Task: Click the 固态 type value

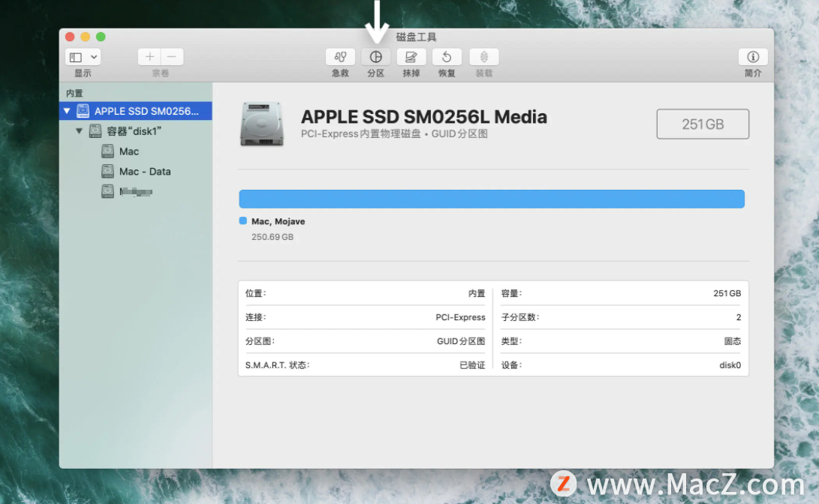Action: click(732, 341)
